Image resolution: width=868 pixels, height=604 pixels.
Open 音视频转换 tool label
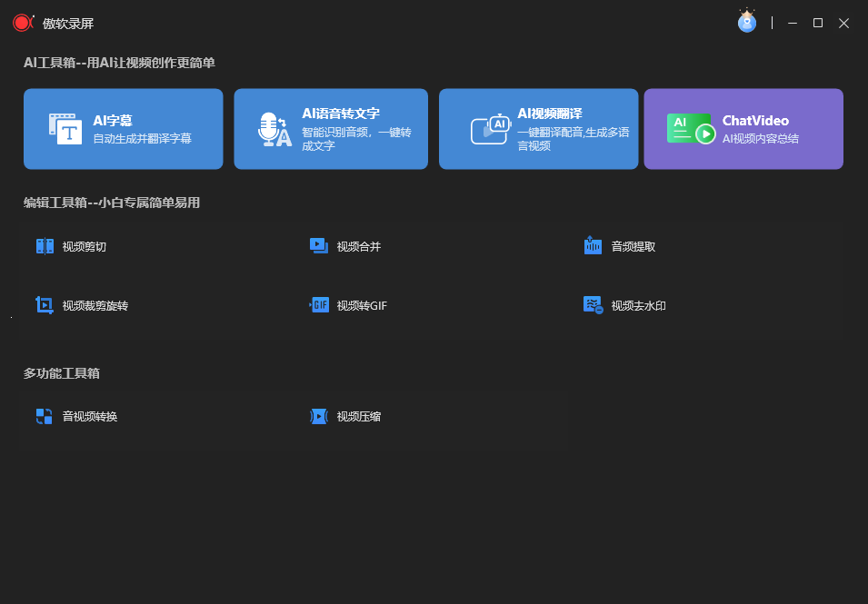click(90, 417)
